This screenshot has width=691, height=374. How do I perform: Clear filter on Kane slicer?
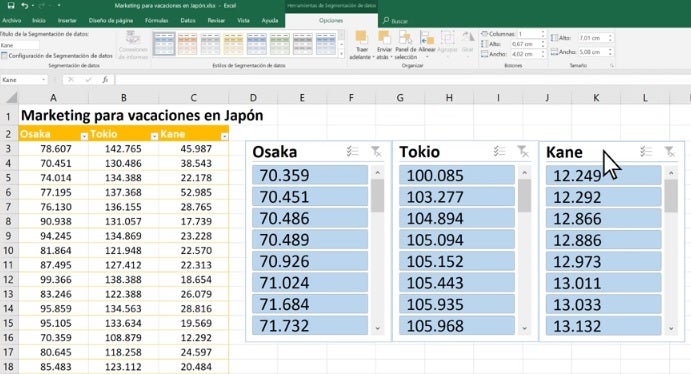(669, 152)
